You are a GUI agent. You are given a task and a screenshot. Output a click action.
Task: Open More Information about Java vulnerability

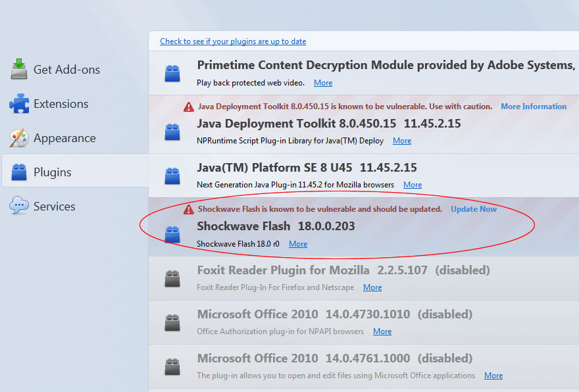534,107
